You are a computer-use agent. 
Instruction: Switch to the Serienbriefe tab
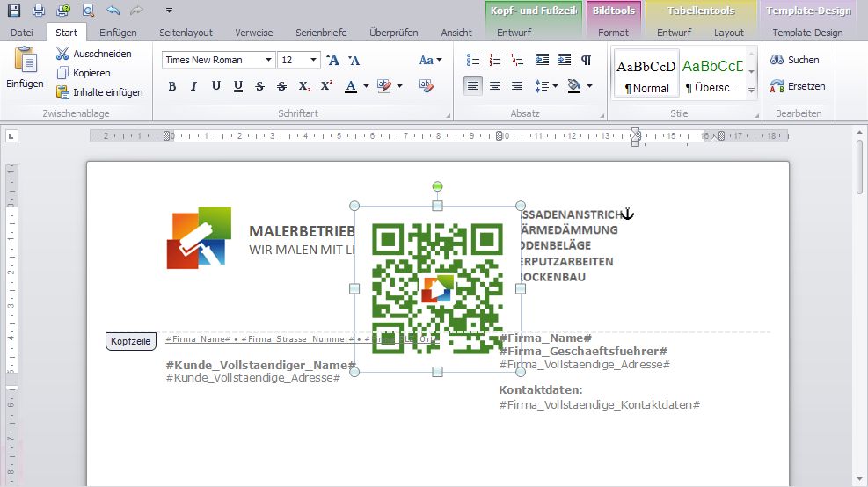coord(321,33)
